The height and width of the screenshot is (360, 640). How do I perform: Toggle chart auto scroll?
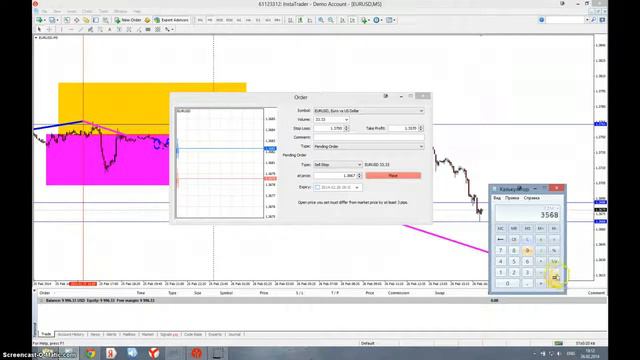point(342,20)
